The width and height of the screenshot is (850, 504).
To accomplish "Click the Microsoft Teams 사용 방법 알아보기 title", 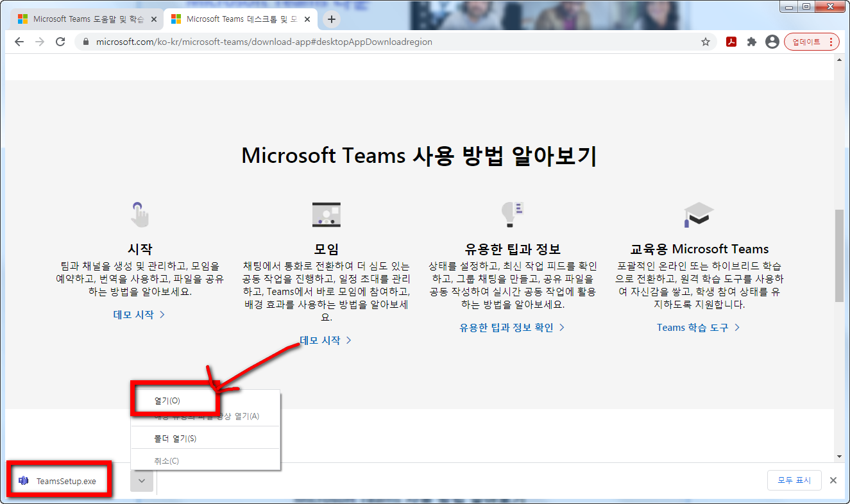I will (420, 156).
